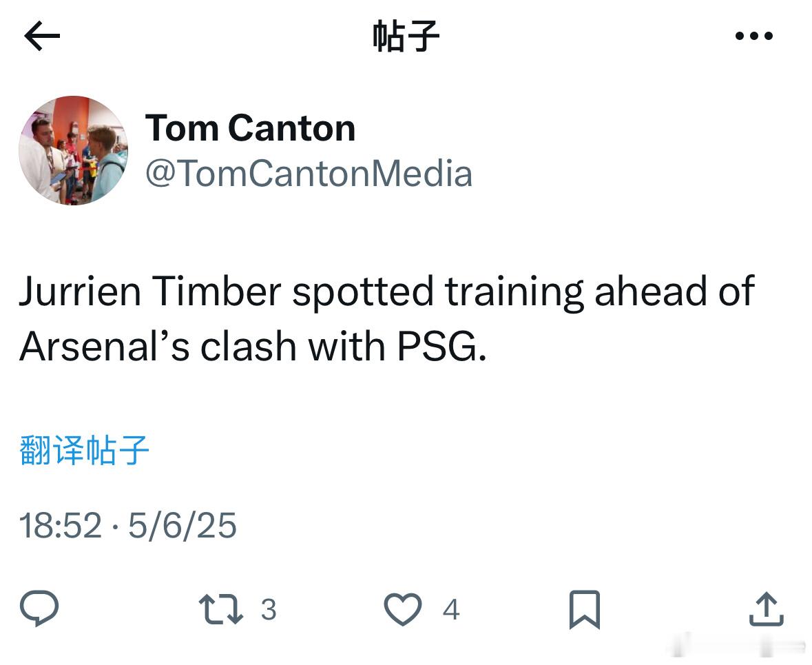Visit the @TomCantonMedia handle
Image resolution: width=812 pixels, height=665 pixels.
tap(309, 173)
